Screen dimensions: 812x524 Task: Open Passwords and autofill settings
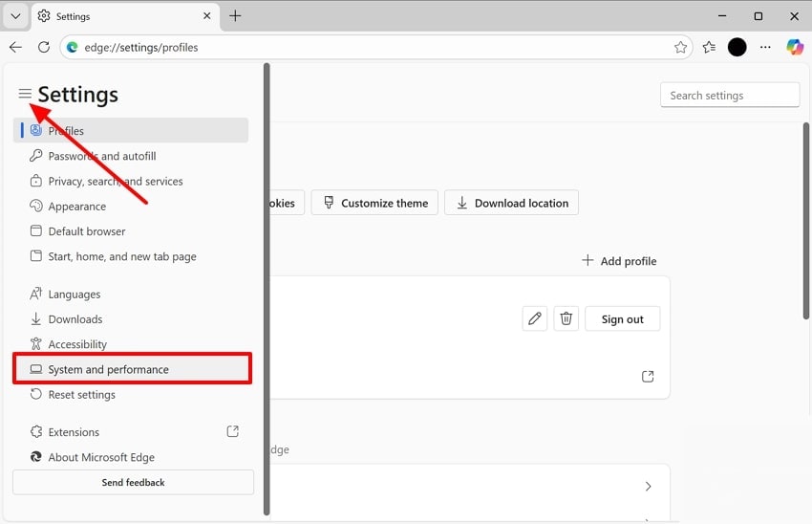tap(131, 156)
